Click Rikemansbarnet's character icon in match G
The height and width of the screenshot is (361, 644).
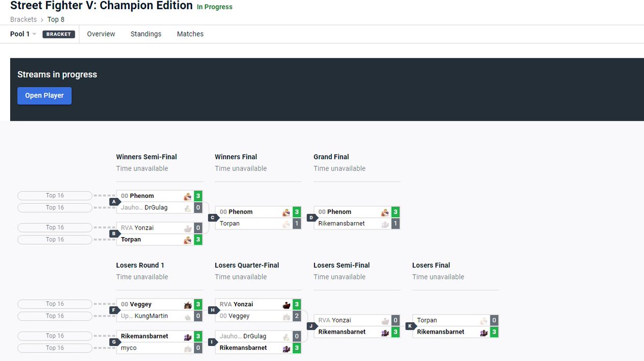click(x=187, y=336)
